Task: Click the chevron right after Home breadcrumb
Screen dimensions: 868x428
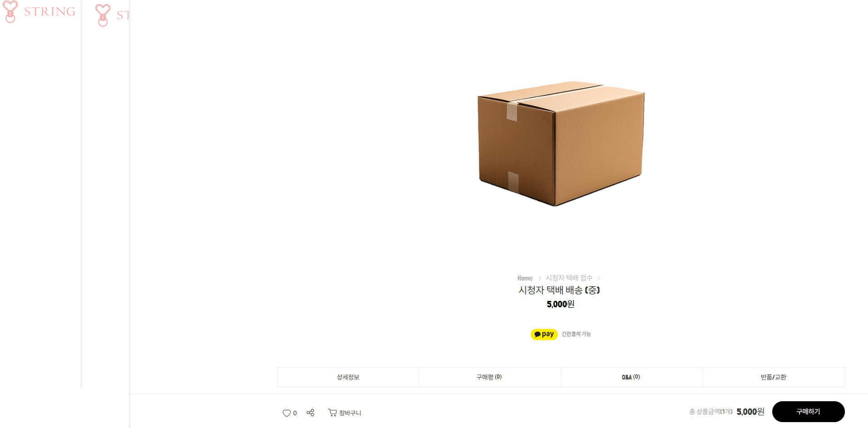Action: click(539, 278)
